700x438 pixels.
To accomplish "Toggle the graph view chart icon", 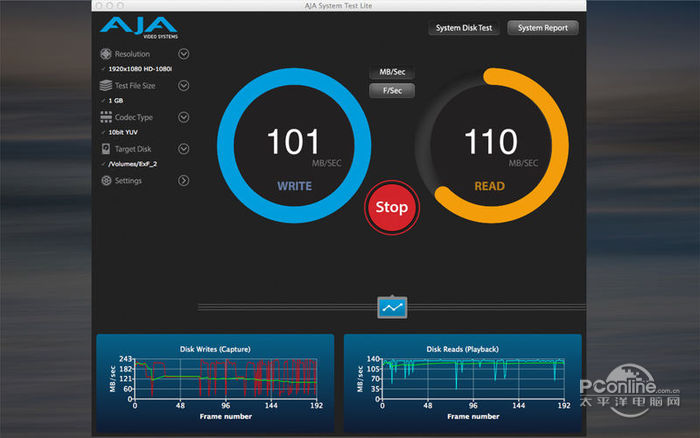I will pyautogui.click(x=392, y=308).
